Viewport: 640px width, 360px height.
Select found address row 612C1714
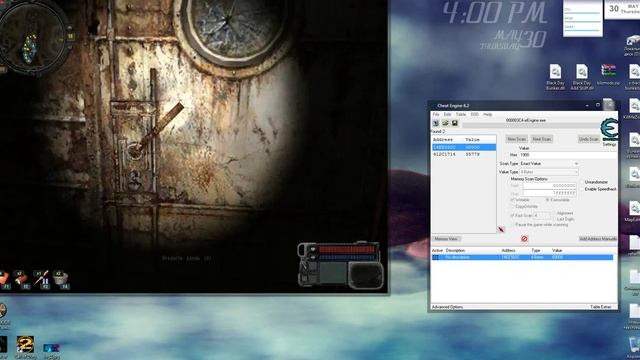point(464,155)
